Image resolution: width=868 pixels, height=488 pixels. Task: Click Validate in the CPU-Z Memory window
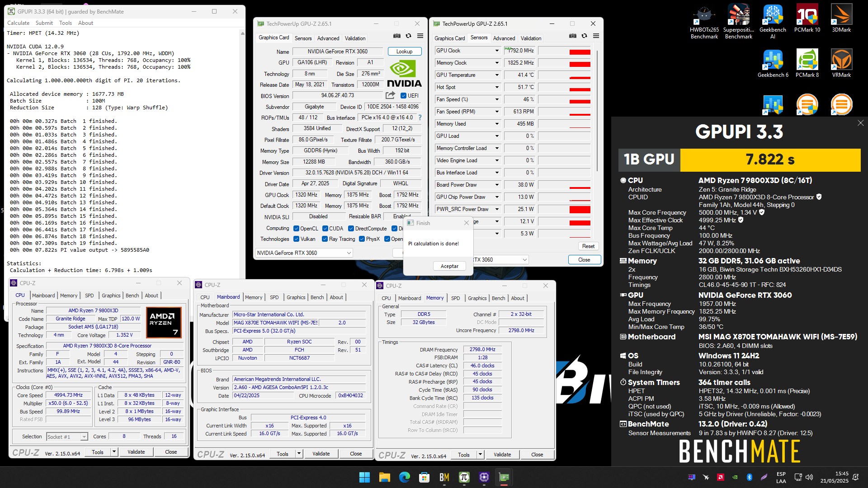[x=502, y=455]
